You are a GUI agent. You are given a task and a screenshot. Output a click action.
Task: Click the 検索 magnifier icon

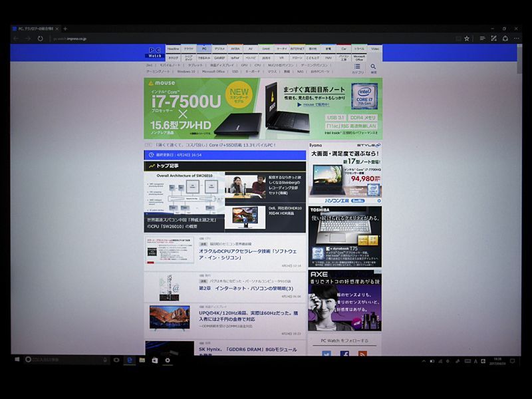pos(373,68)
